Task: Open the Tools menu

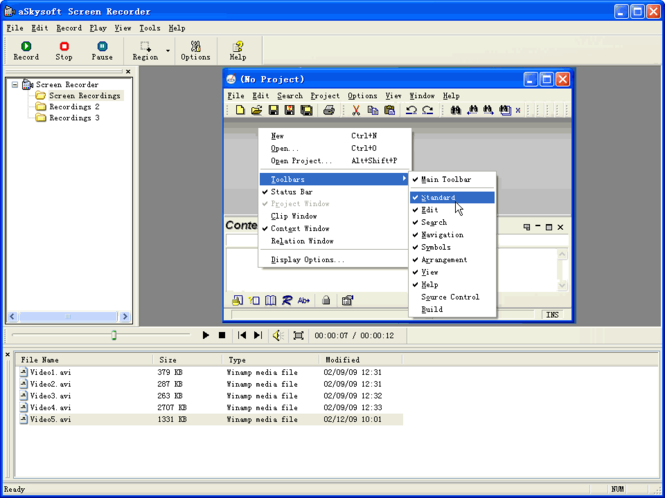Action: tap(150, 28)
